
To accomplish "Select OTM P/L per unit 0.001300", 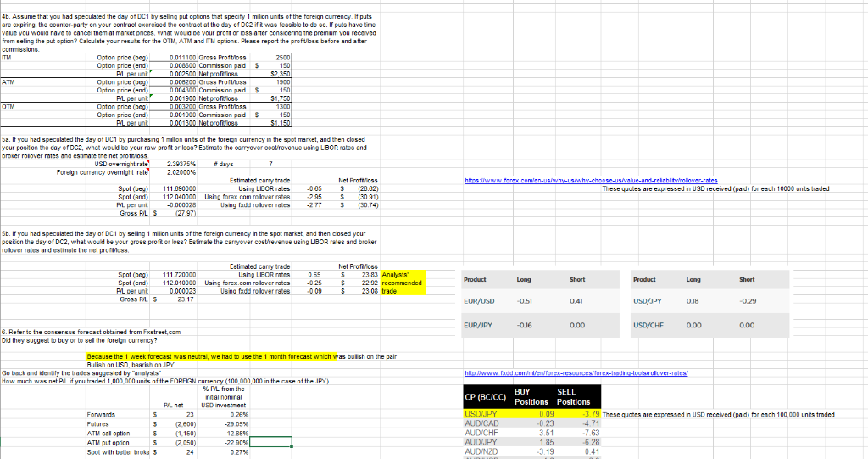I will pyautogui.click(x=173, y=123).
